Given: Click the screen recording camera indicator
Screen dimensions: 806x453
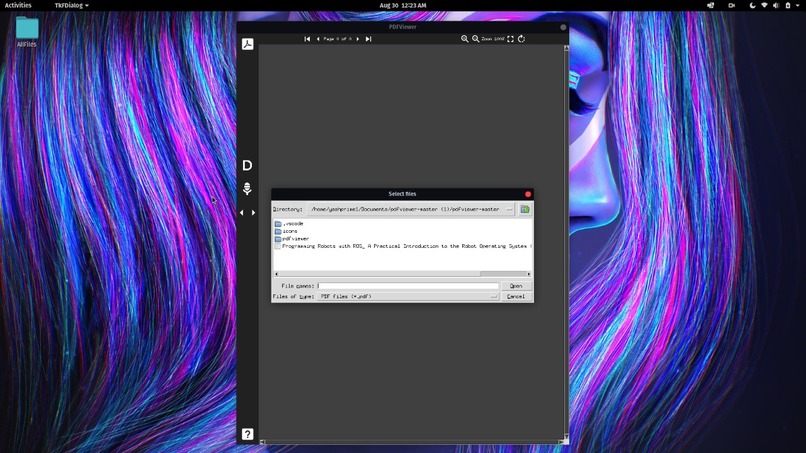Looking at the screenshot, I should point(731,5).
